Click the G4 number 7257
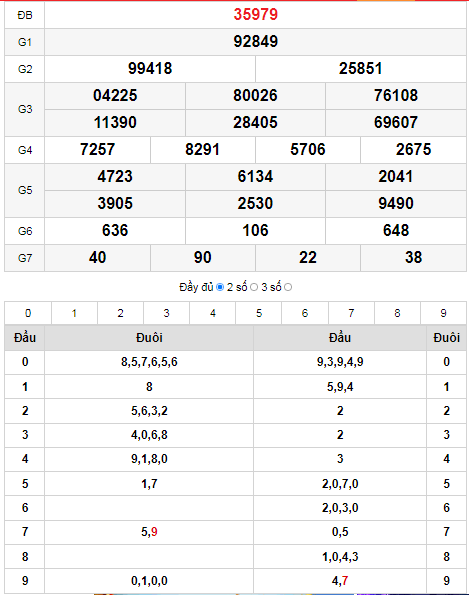469x595 pixels. pos(97,150)
